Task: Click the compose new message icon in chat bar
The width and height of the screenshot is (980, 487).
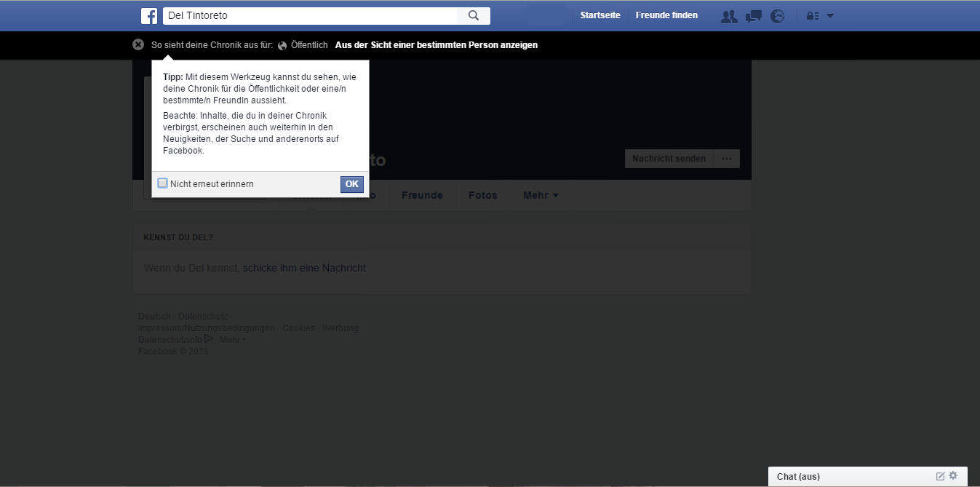Action: [x=940, y=476]
